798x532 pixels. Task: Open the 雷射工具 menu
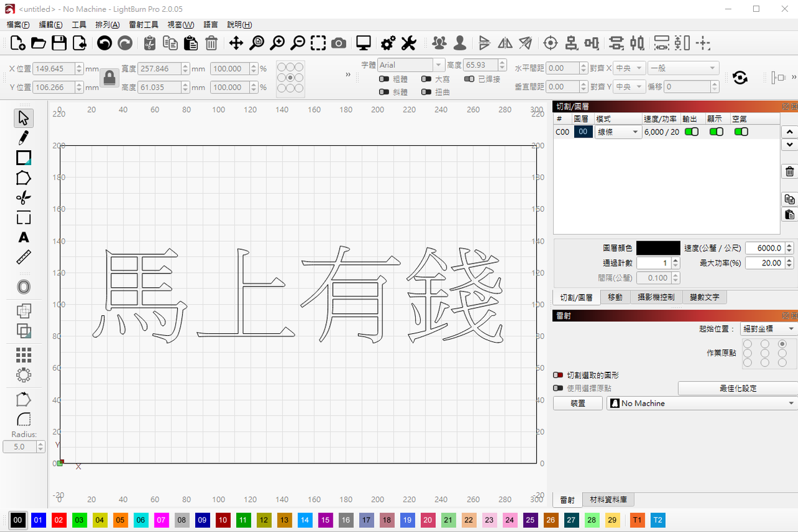pos(143,25)
